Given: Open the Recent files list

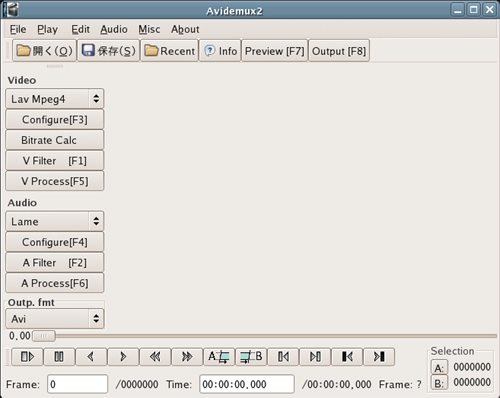Looking at the screenshot, I should [169, 51].
